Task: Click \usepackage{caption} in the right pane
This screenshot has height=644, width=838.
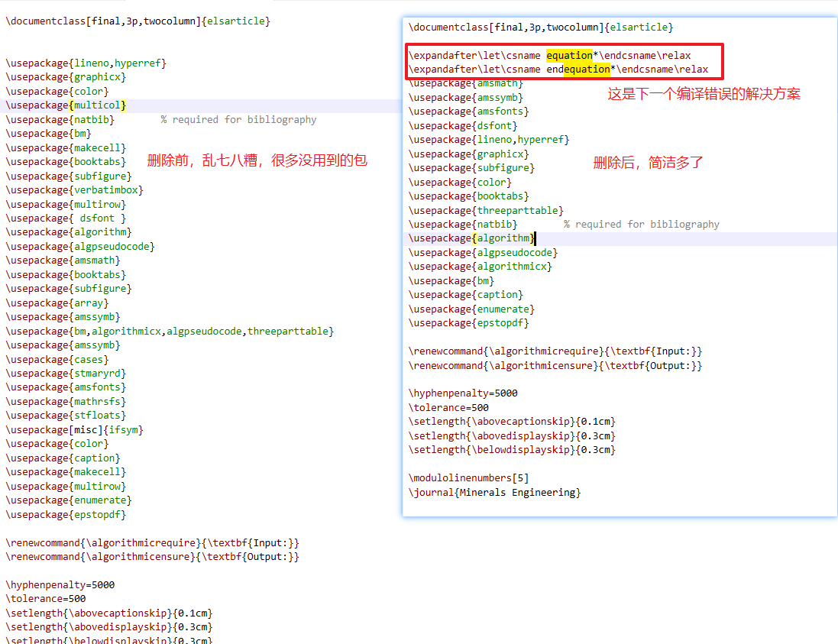Action: click(x=466, y=294)
